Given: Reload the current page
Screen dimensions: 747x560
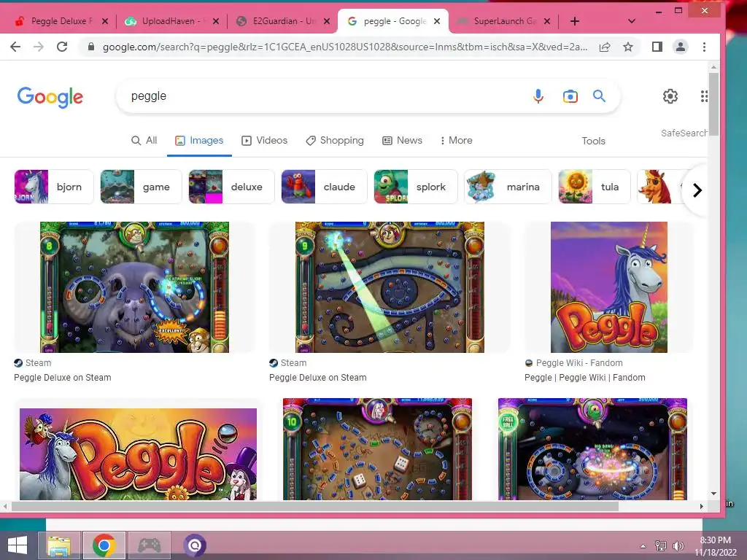Looking at the screenshot, I should point(62,47).
